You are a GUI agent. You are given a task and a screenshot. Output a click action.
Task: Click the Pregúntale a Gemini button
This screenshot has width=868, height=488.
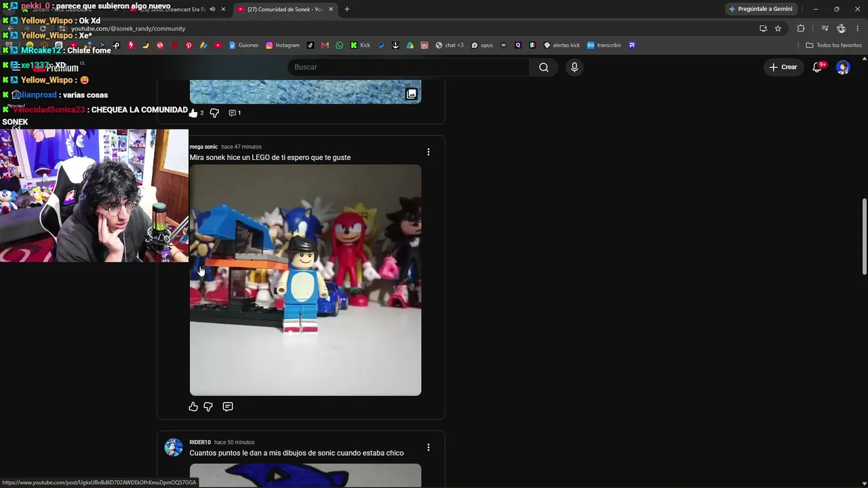760,9
